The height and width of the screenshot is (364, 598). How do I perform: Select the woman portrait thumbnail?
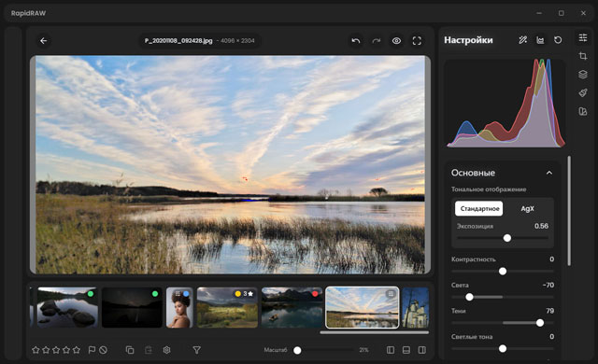coord(179,307)
